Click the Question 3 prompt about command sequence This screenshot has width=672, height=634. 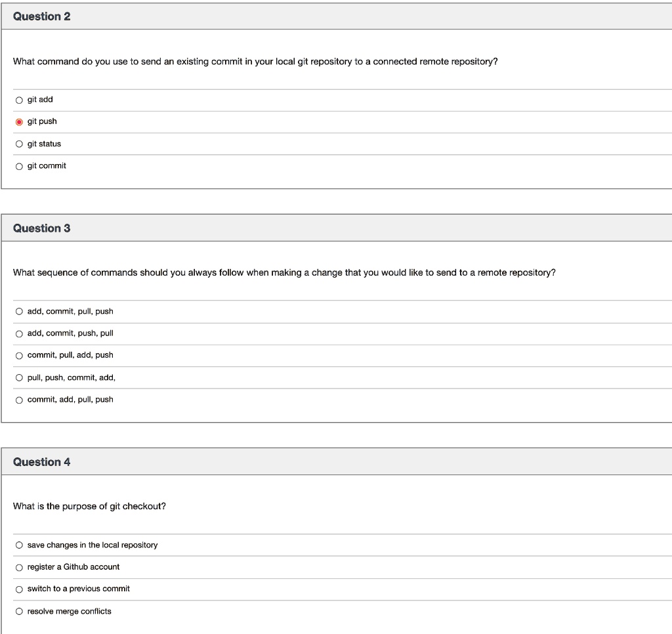tap(284, 272)
